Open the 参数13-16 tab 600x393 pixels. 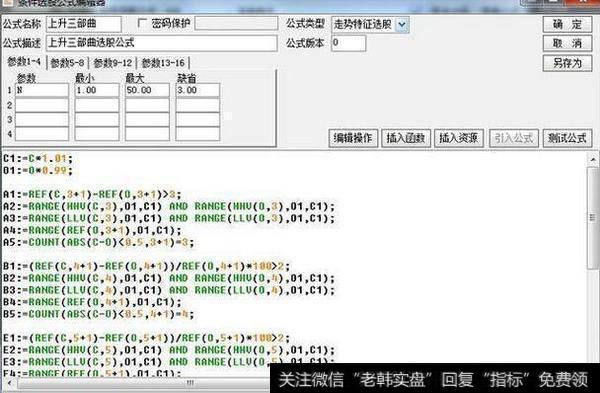163,63
